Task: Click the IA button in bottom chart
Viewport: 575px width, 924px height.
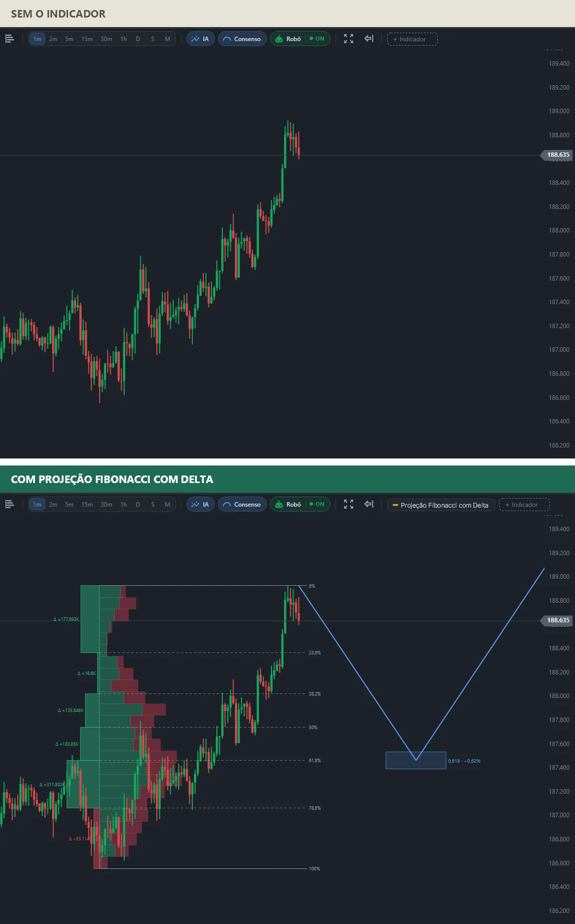Action: pos(200,504)
